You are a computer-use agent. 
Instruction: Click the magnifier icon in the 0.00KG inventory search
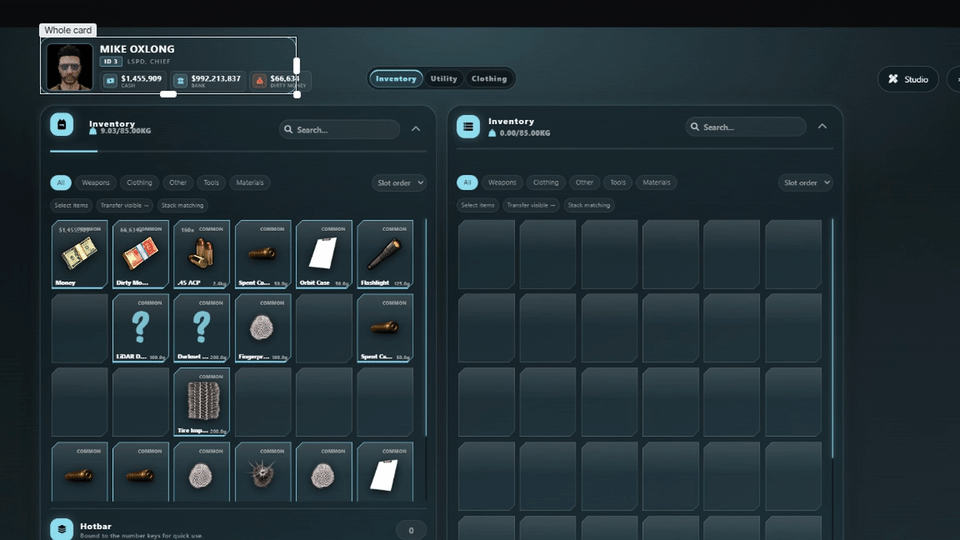pos(695,127)
